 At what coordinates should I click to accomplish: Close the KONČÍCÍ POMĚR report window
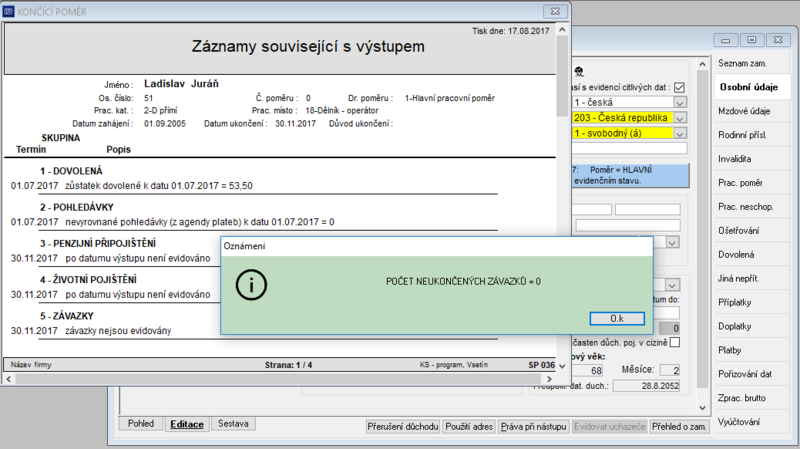(555, 11)
